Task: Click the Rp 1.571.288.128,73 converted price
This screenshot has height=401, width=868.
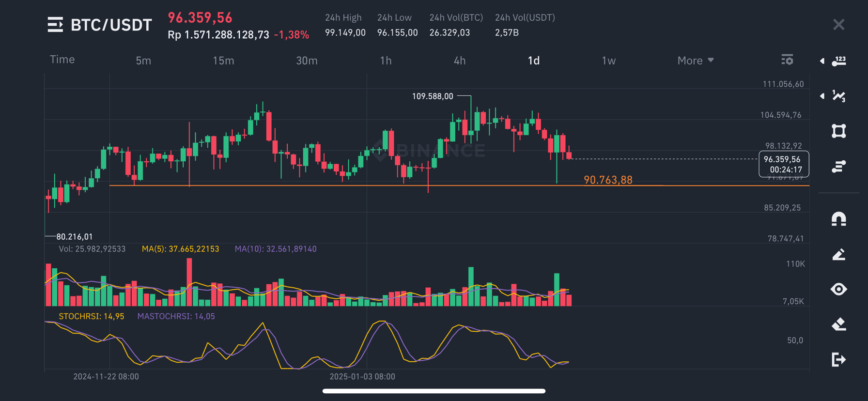Action: [218, 35]
